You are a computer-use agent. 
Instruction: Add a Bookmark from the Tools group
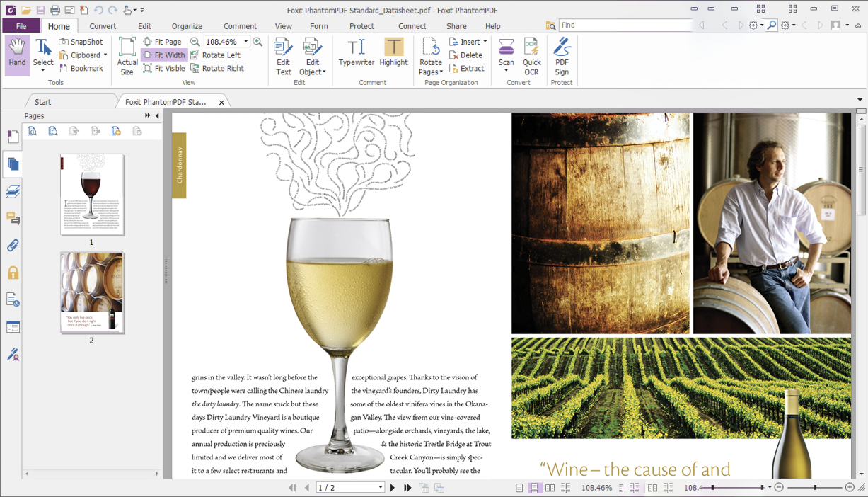tap(81, 69)
